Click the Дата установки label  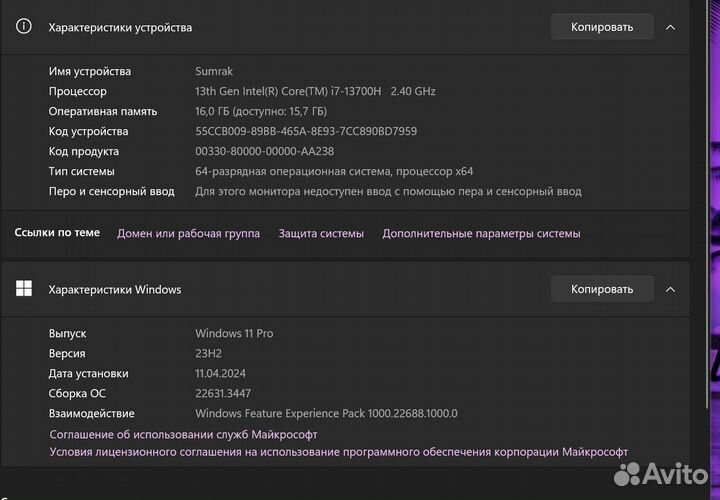coord(89,373)
